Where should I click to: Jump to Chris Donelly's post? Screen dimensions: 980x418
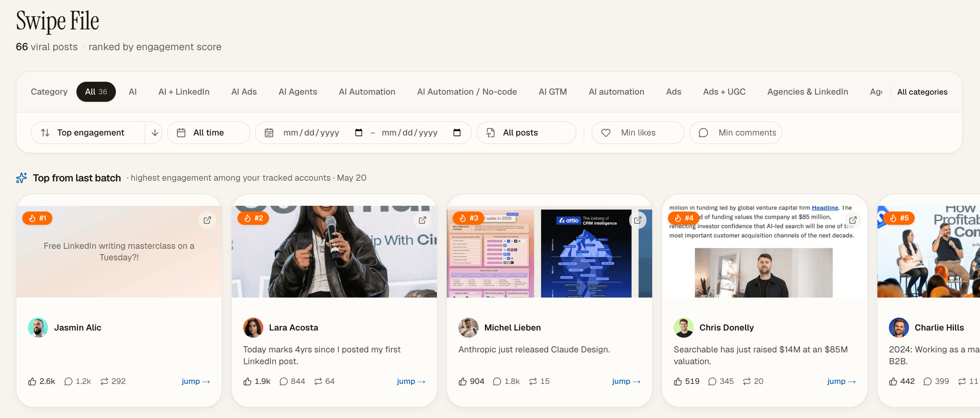(841, 381)
